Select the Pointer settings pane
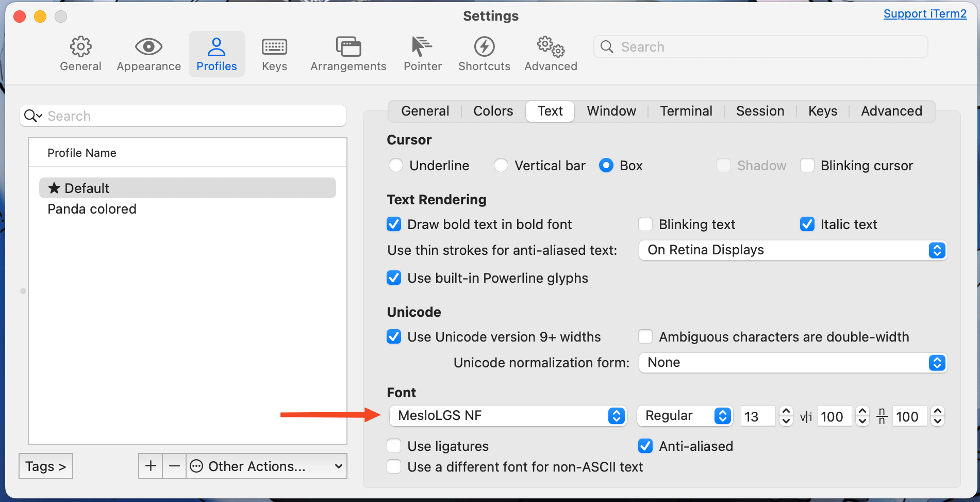 [422, 53]
